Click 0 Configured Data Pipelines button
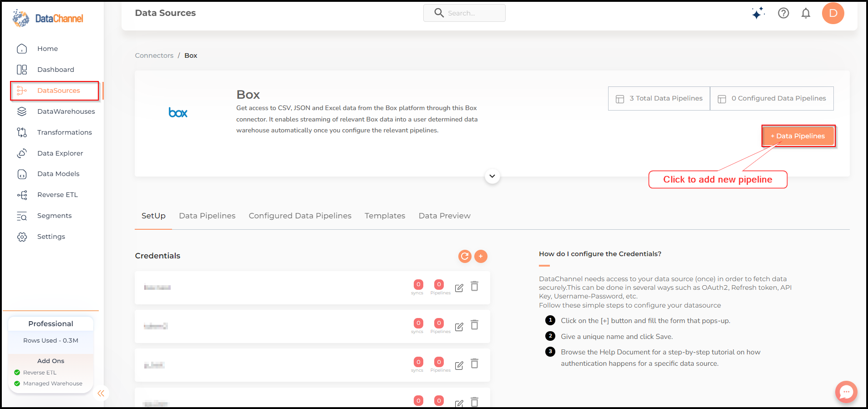This screenshot has height=409, width=868. click(x=772, y=98)
